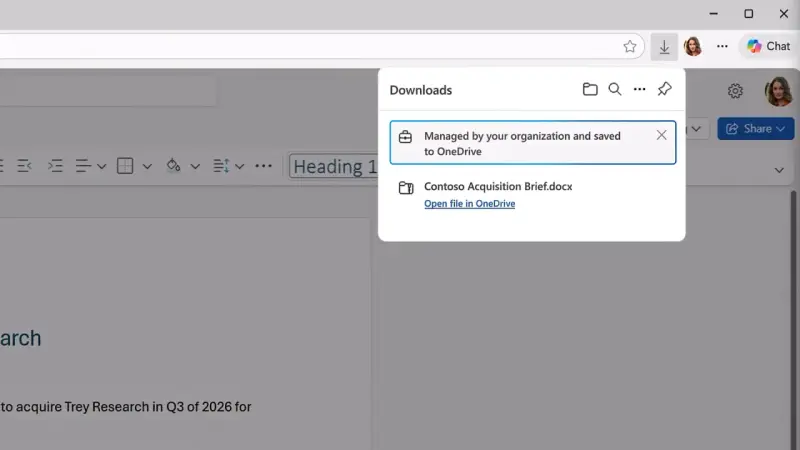The width and height of the screenshot is (800, 450).
Task: Expand the ribbon chevron below Share
Action: click(x=779, y=170)
